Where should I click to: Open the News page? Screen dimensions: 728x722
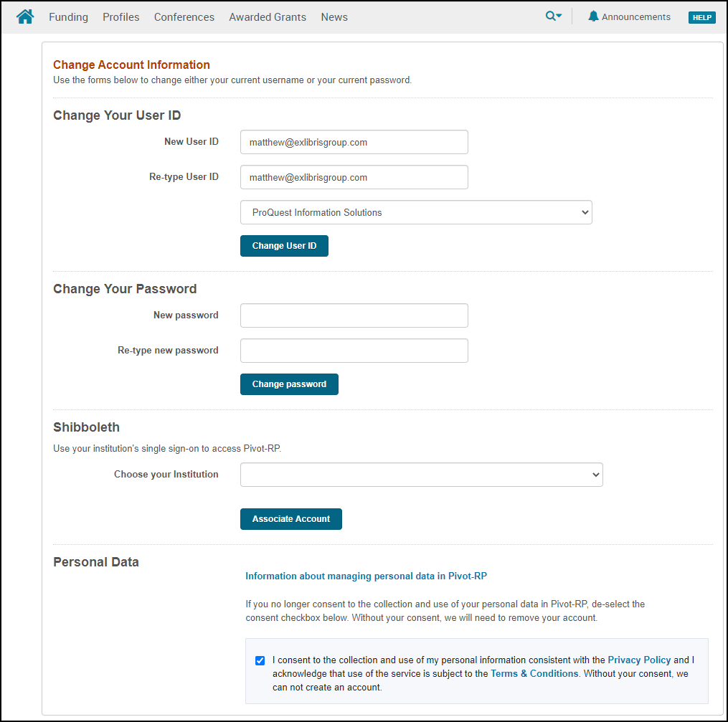[x=334, y=17]
